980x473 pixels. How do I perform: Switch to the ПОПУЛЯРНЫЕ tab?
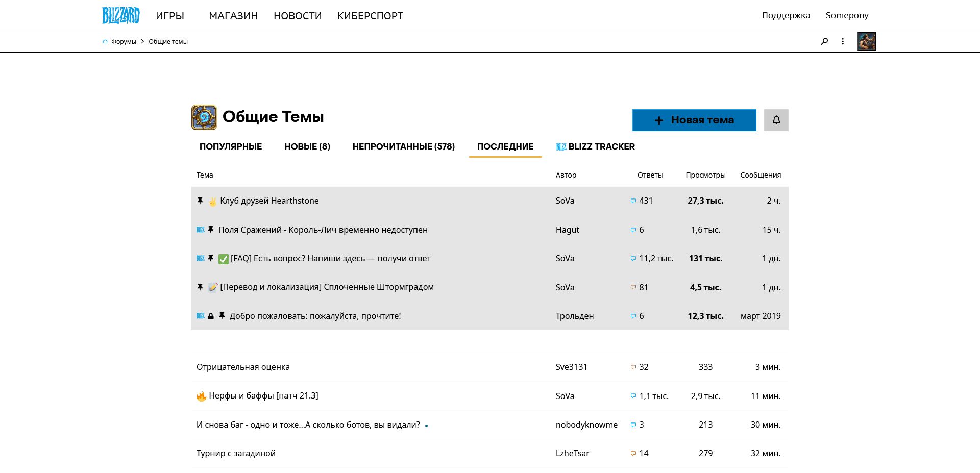coord(231,146)
